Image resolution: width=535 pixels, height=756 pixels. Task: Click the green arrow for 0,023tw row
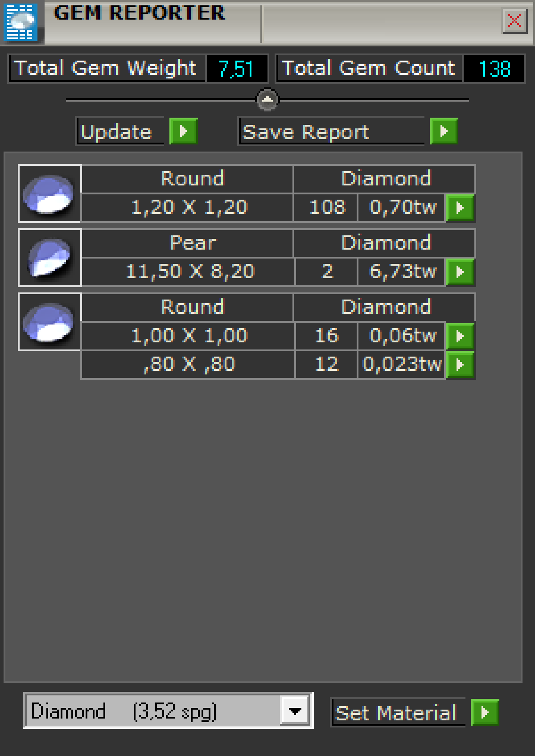tap(460, 365)
